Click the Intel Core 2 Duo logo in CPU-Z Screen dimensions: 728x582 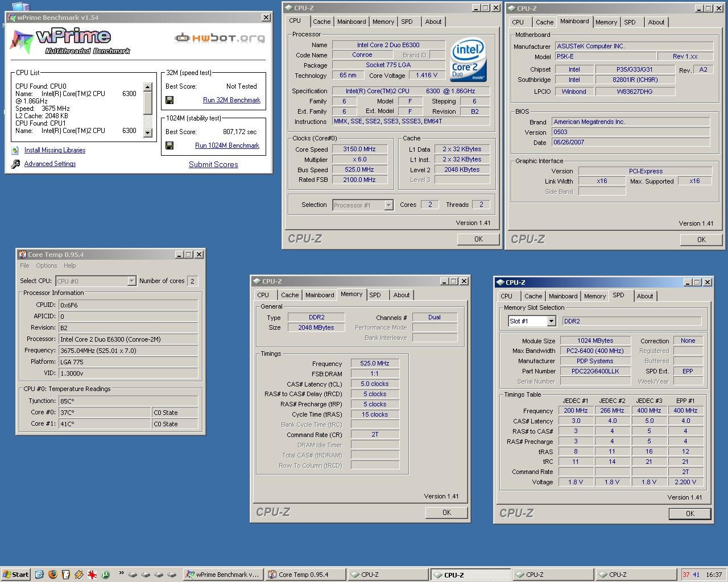[x=468, y=60]
